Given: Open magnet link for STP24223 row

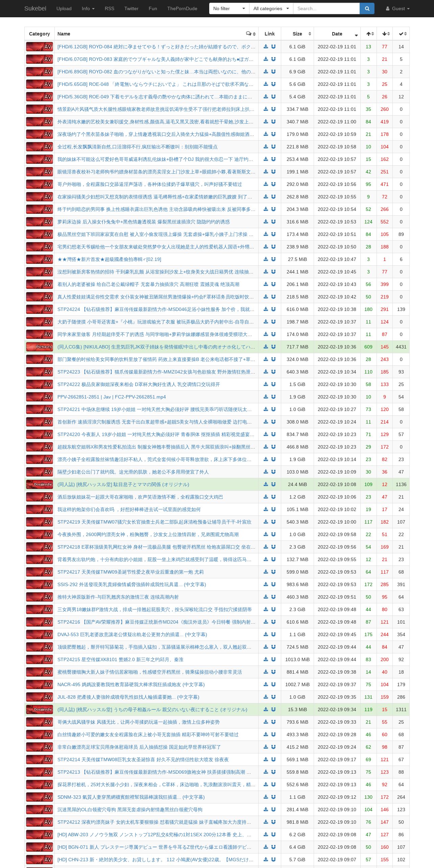Looking at the screenshot, I should point(273,372).
